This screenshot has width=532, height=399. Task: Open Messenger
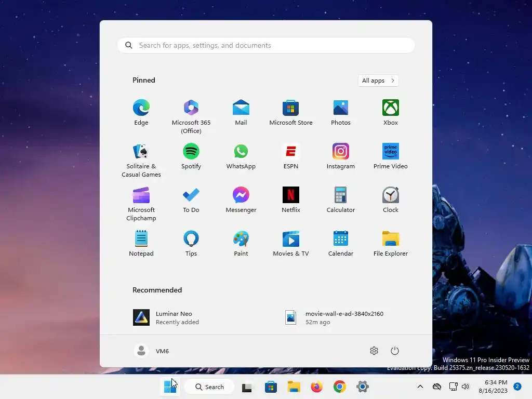241,201
